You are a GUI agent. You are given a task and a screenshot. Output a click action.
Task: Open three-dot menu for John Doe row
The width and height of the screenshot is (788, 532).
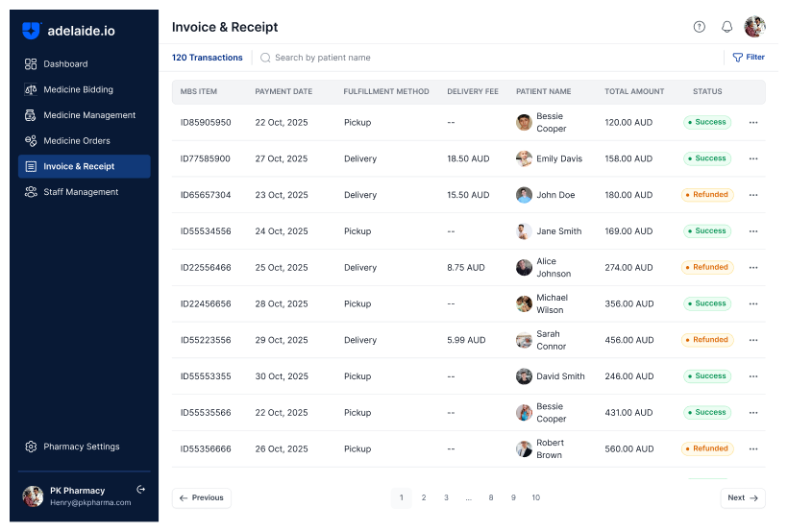[752, 195]
